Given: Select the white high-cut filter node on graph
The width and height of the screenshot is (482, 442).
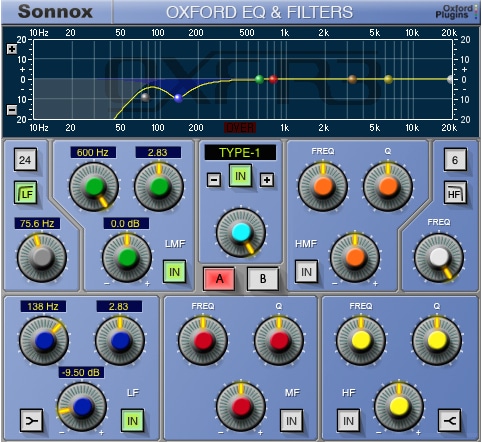Looking at the screenshot, I should pos(450,79).
